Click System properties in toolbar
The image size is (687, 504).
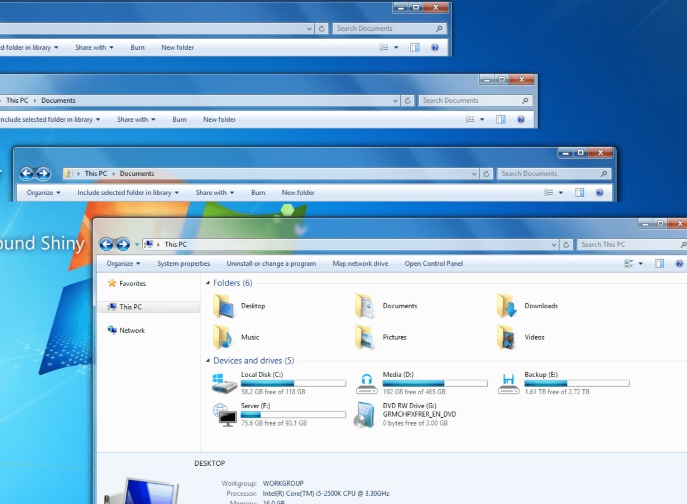[184, 263]
